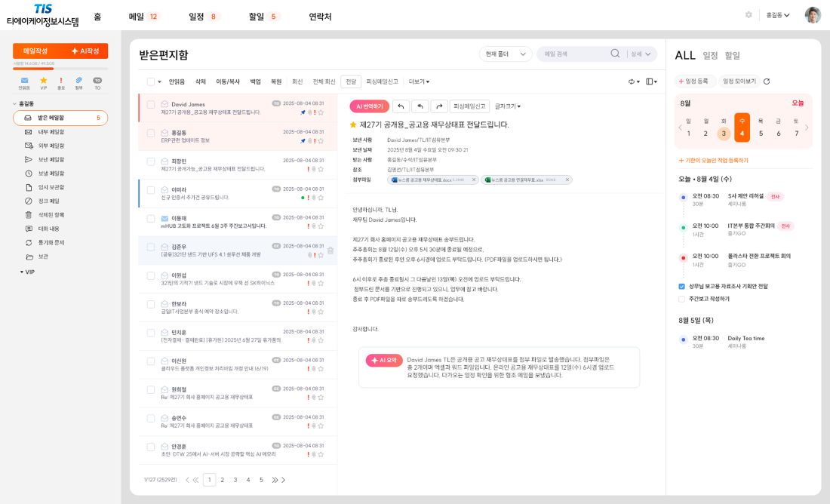Go to next week in calendar

[x=807, y=128]
